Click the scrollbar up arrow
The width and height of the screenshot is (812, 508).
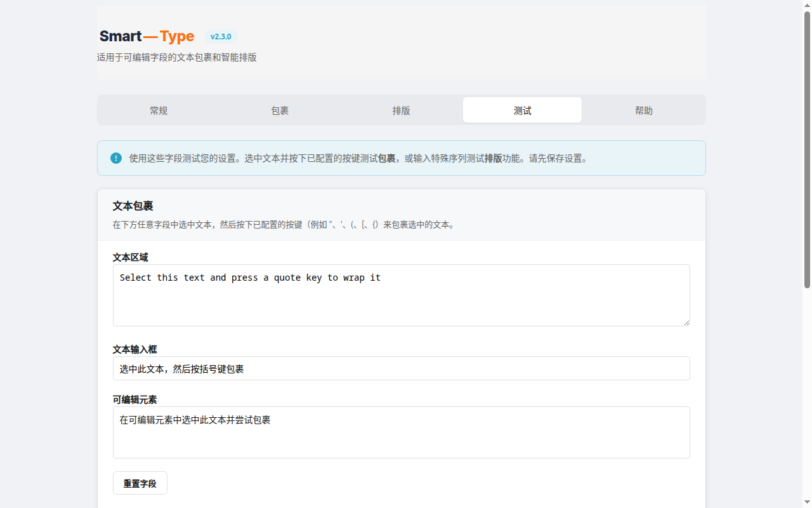pyautogui.click(x=807, y=5)
